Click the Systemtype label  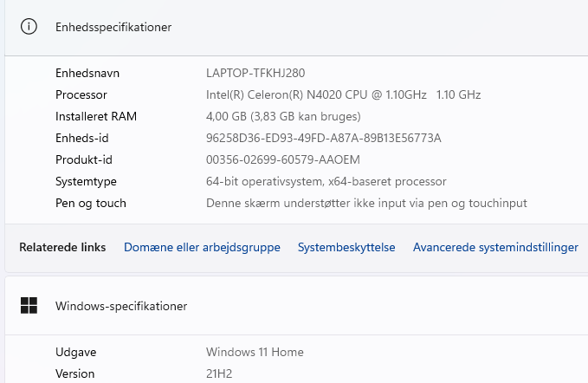(x=86, y=182)
